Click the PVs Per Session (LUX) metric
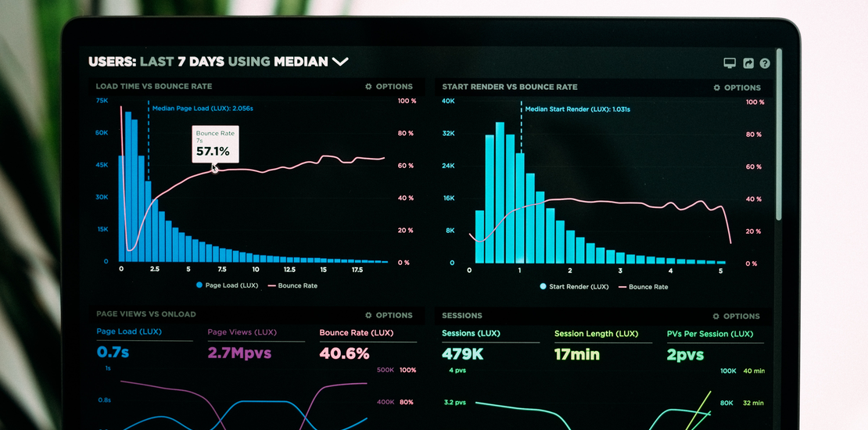Image resolution: width=868 pixels, height=430 pixels. tap(709, 334)
